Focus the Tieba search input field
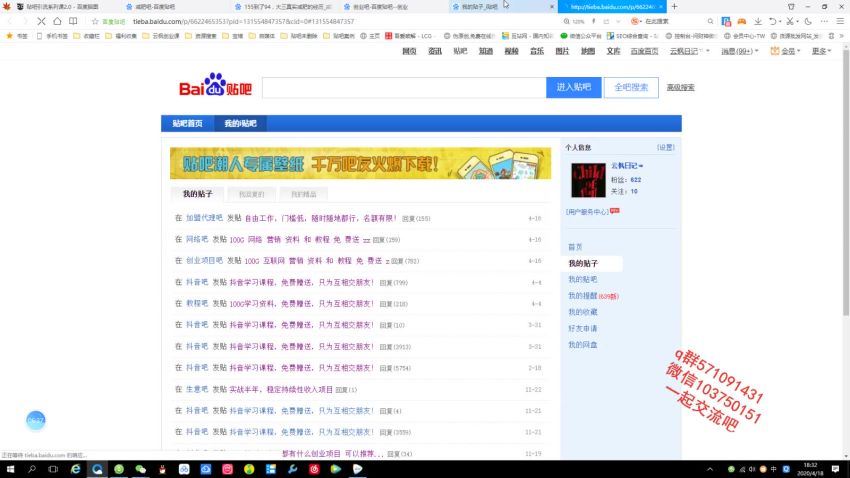 click(404, 87)
